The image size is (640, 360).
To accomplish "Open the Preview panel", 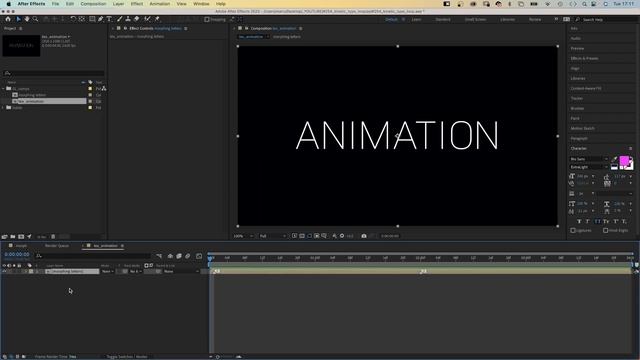I will [577, 49].
